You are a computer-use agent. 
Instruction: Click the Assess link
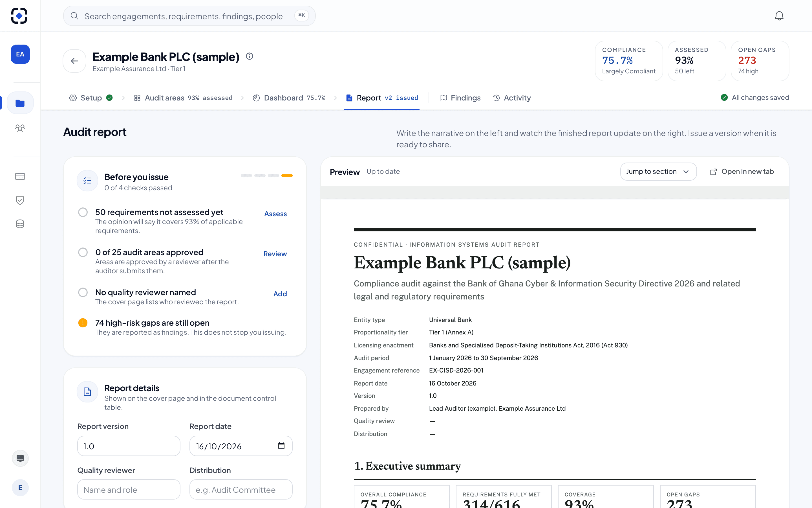[275, 214]
